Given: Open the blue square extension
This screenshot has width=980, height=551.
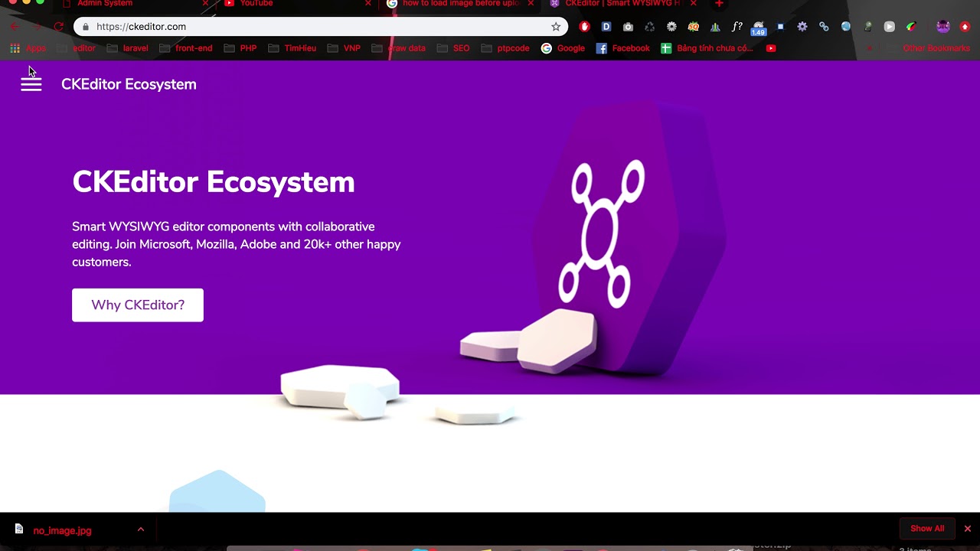Looking at the screenshot, I should pyautogui.click(x=780, y=27).
